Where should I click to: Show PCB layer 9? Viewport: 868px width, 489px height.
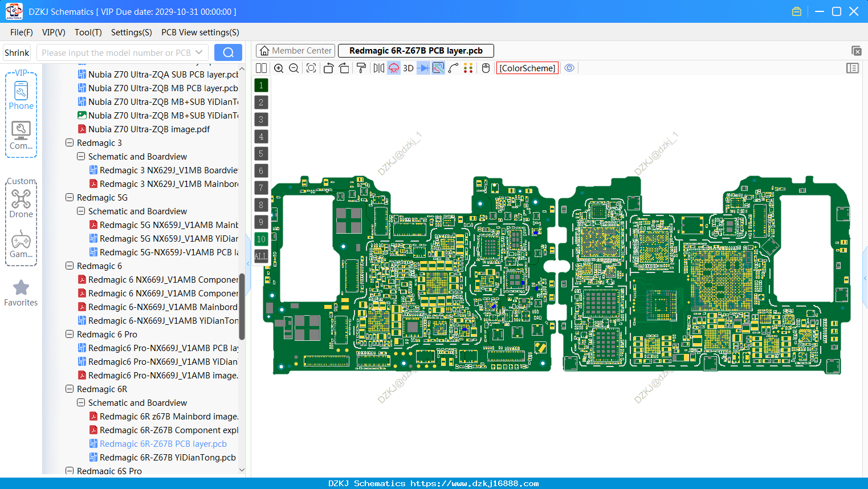point(261,222)
